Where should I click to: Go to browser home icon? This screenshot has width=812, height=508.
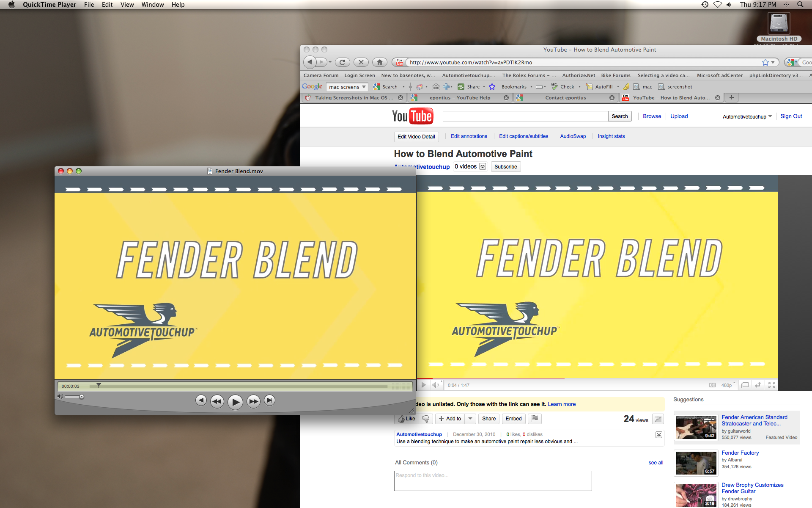coord(380,62)
